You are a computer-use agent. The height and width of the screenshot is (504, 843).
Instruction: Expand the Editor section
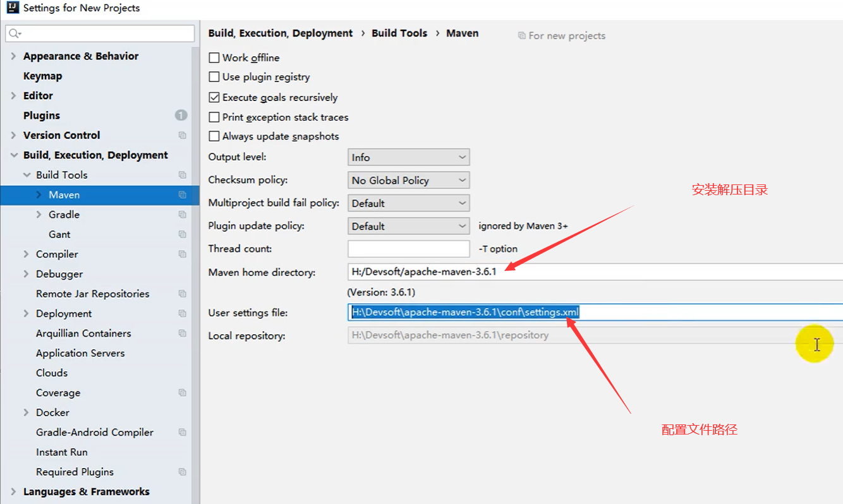(x=13, y=96)
